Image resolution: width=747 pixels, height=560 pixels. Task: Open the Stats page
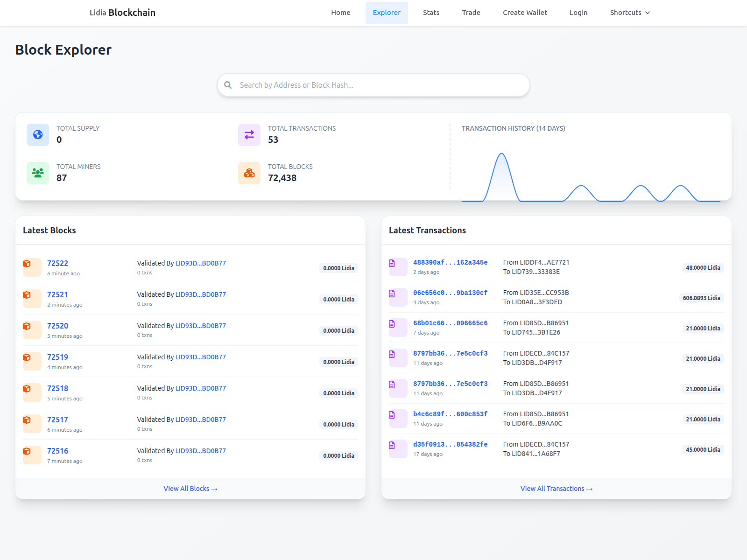click(431, 13)
